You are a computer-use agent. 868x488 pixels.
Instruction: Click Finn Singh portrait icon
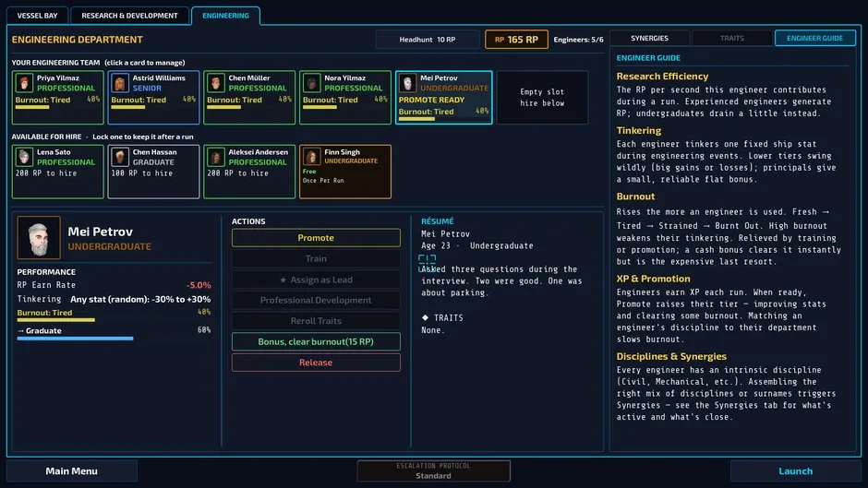311,157
